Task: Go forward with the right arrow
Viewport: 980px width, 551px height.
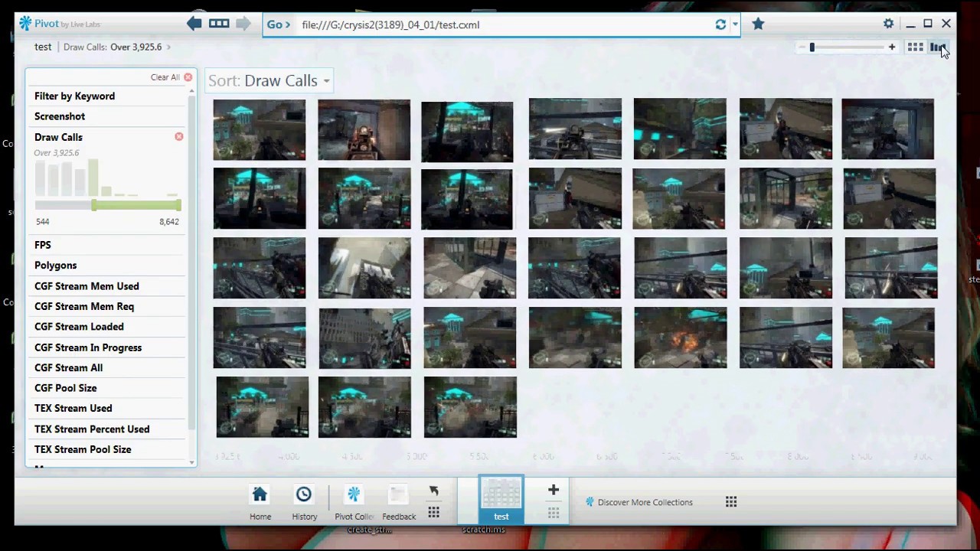Action: (x=243, y=24)
